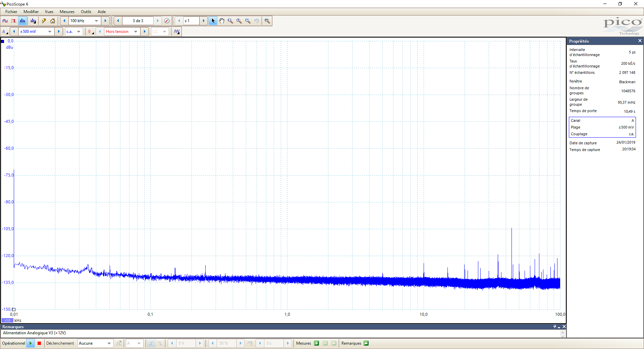Click the x1 zoom factor field
Screen dimensions: 644x349
[191, 21]
